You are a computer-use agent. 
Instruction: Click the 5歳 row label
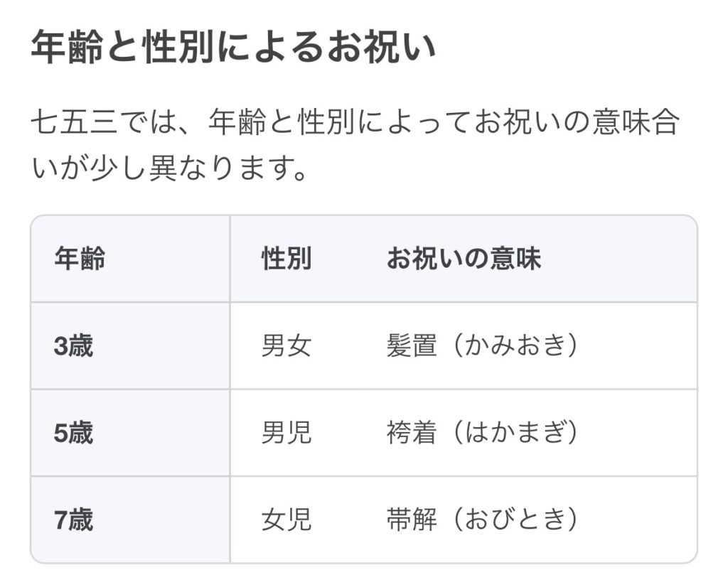pos(73,433)
